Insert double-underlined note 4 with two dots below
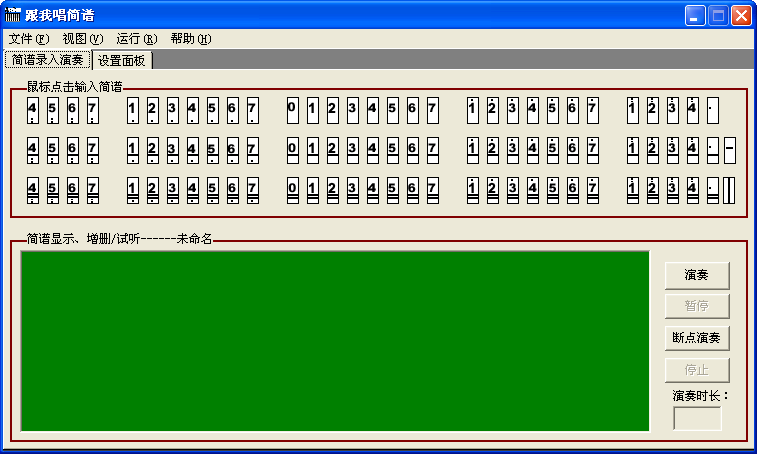This screenshot has height=454, width=757. 33,191
